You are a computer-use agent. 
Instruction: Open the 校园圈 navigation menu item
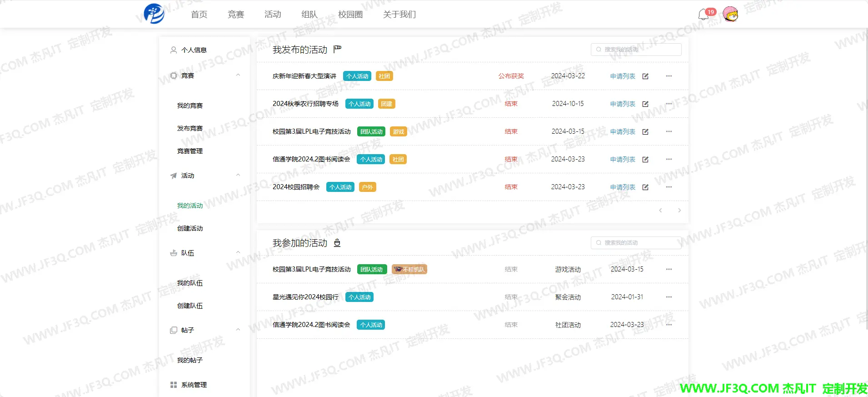pyautogui.click(x=350, y=15)
